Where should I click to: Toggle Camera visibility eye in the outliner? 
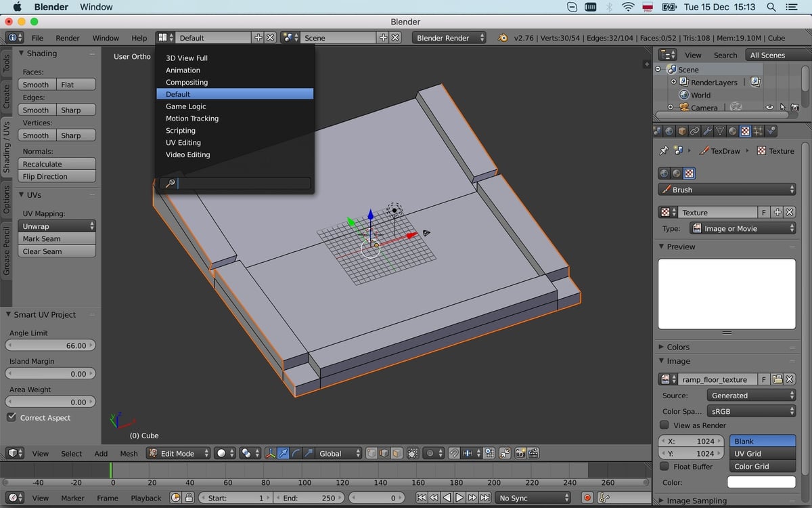[769, 107]
